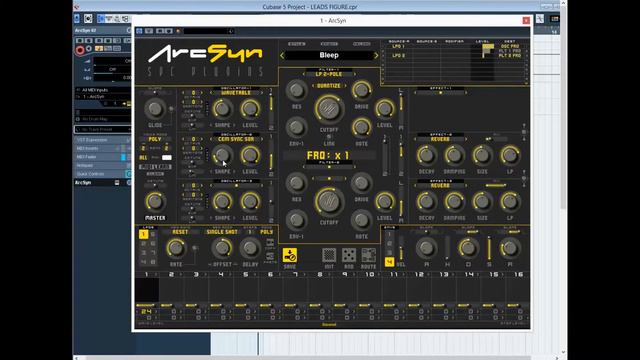Viewport: 640px width, 360px height.
Task: Click the Filter 2 Cutoff knob
Action: [x=329, y=202]
